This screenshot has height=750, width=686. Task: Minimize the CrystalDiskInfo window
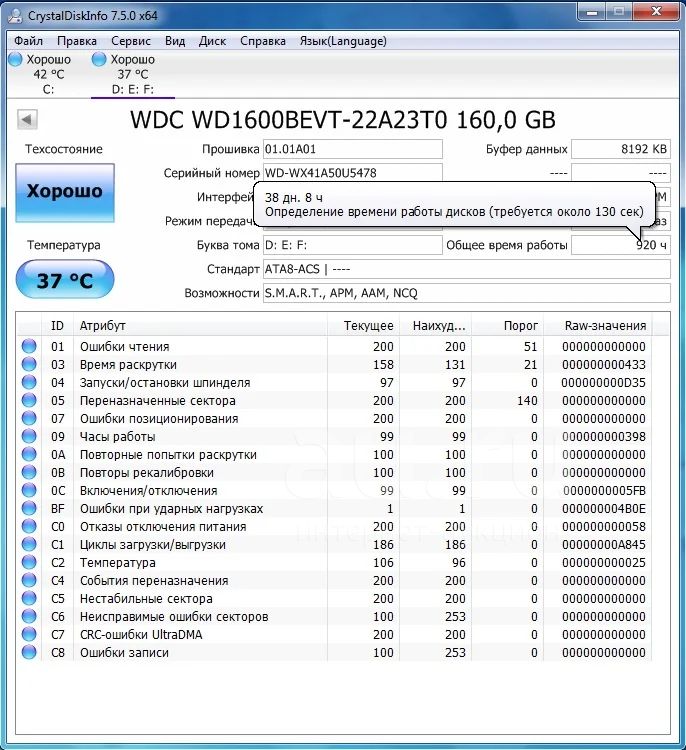pos(592,12)
